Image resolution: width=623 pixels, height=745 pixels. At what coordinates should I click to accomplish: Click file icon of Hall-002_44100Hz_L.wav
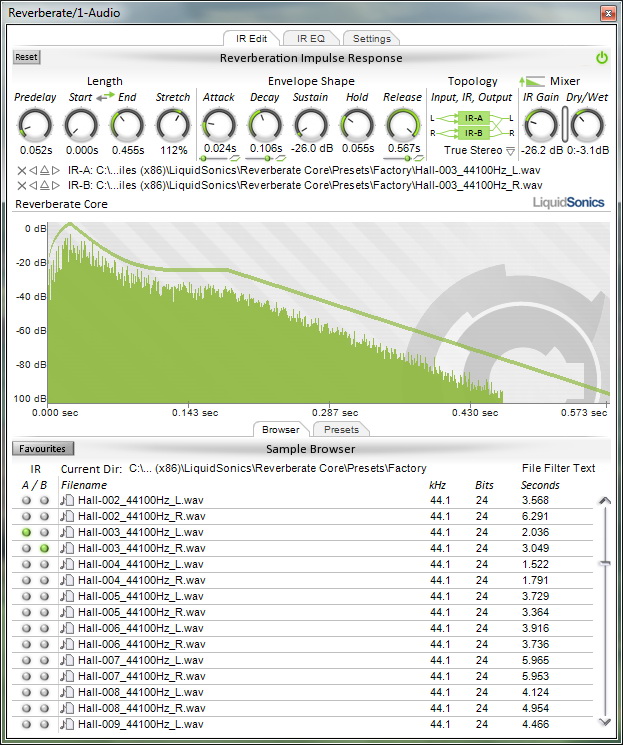coord(67,500)
